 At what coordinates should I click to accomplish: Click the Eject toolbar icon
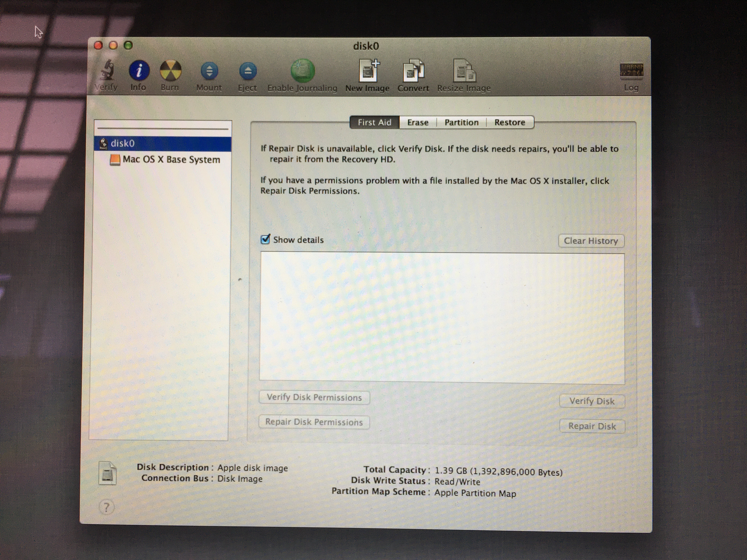248,71
